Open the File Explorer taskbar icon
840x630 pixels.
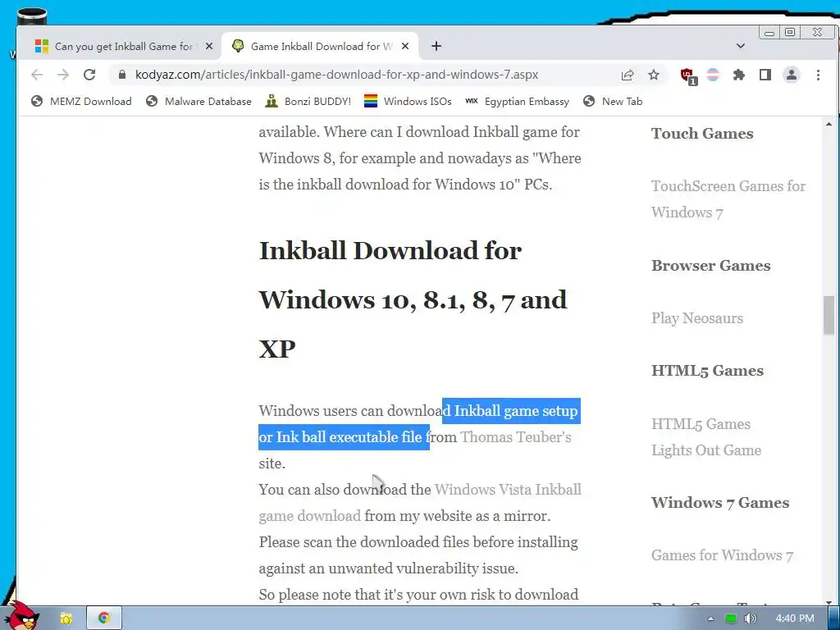pos(66,619)
